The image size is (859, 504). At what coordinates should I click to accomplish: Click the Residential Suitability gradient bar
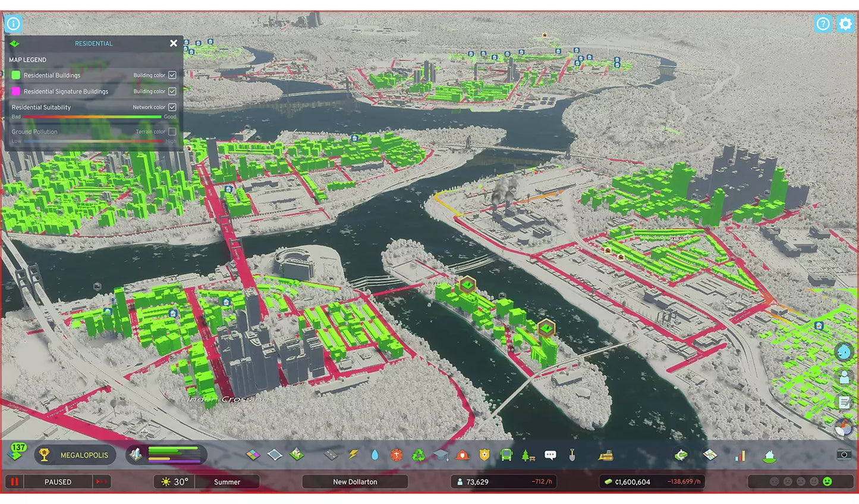(92, 117)
